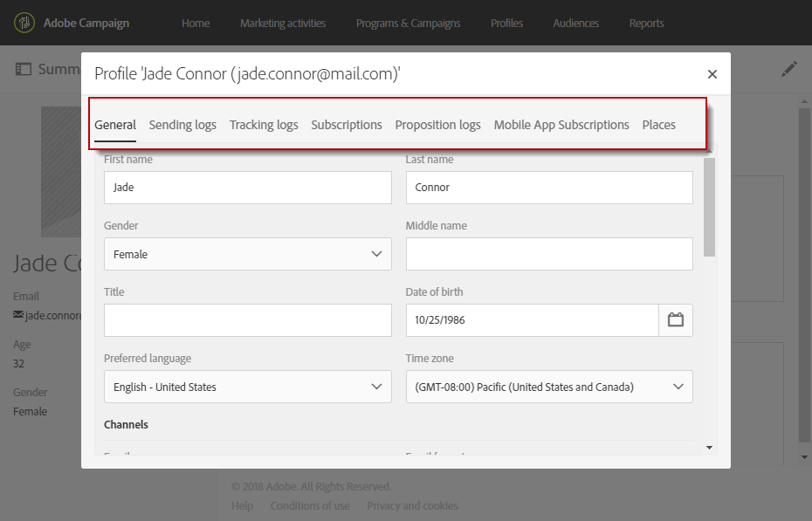Go to the Mobile App Subscriptions tab

tap(561, 125)
